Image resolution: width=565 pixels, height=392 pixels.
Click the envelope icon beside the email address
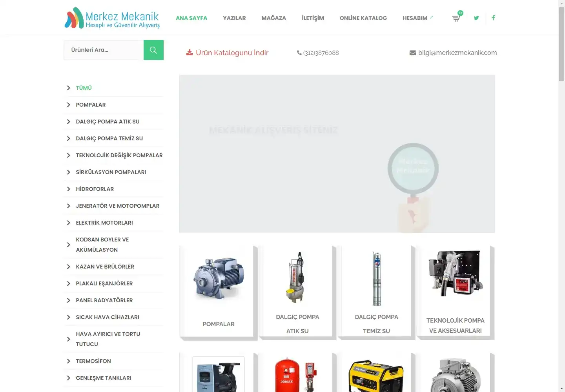[x=413, y=53]
